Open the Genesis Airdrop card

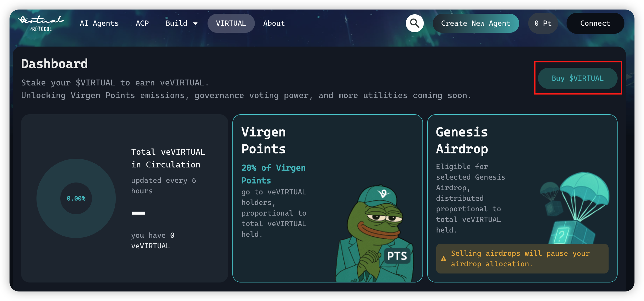pyautogui.click(x=522, y=198)
